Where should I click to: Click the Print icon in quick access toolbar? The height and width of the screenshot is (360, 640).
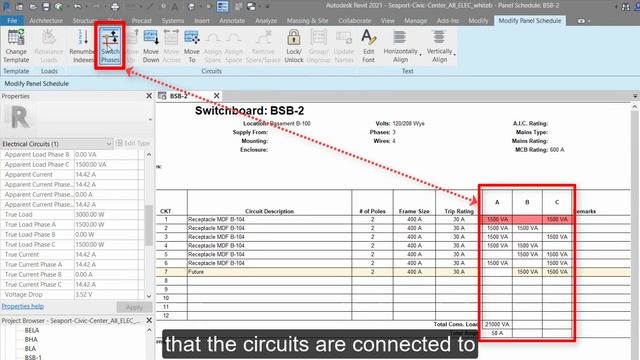point(115,7)
